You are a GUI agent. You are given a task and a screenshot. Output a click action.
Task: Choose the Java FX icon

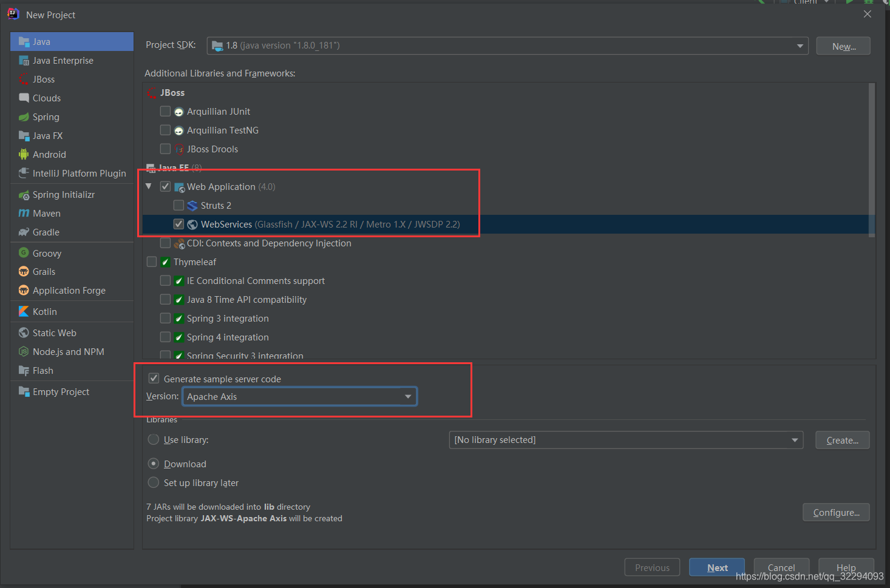coord(24,136)
